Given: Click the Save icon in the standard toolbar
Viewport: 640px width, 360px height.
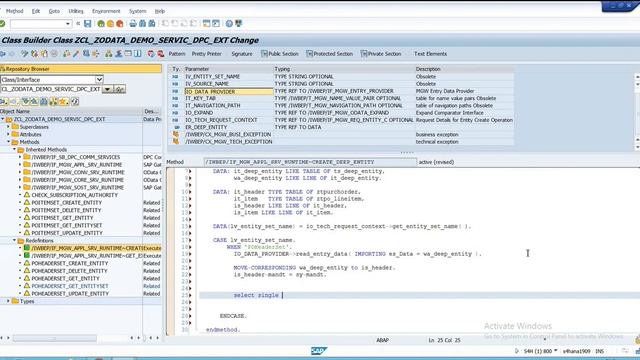Looking at the screenshot, I should click(x=87, y=24).
